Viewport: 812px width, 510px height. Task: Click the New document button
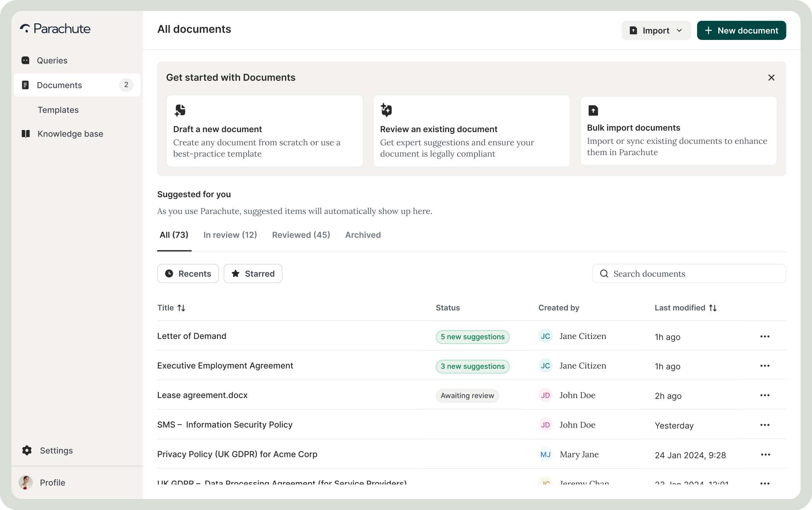pyautogui.click(x=741, y=31)
